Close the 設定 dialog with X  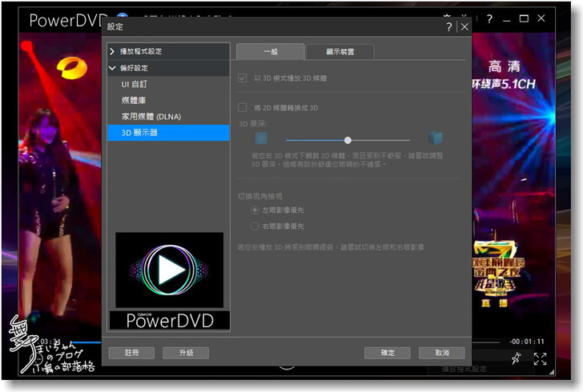[464, 26]
